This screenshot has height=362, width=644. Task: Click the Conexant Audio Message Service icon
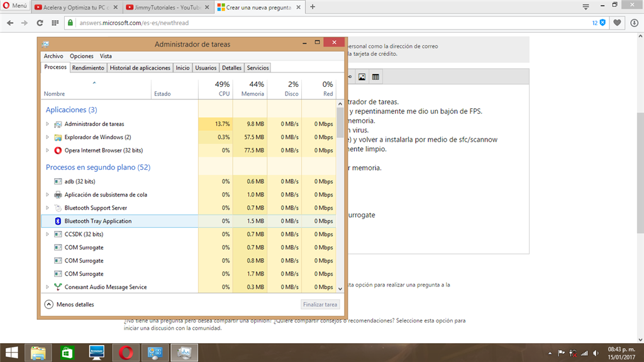pos(58,286)
